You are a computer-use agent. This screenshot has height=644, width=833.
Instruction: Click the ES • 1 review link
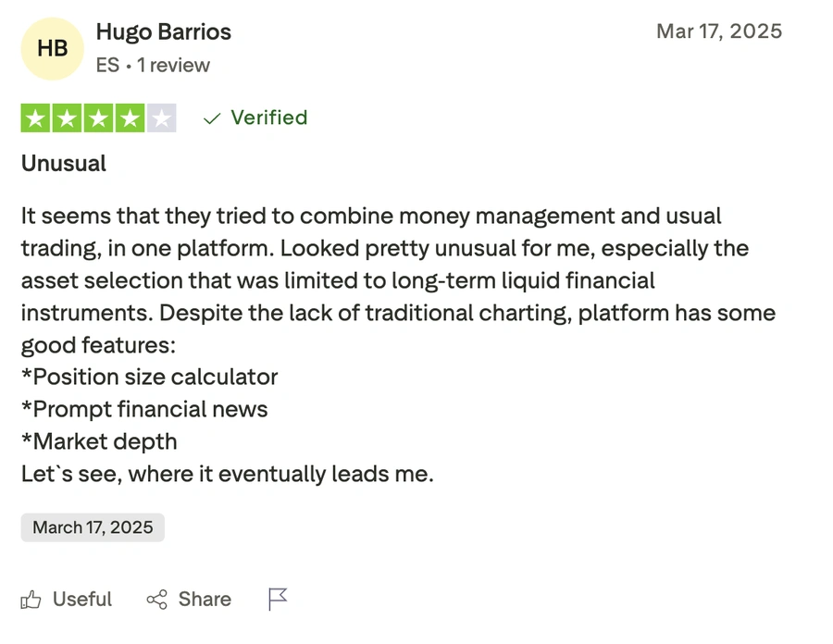(152, 65)
